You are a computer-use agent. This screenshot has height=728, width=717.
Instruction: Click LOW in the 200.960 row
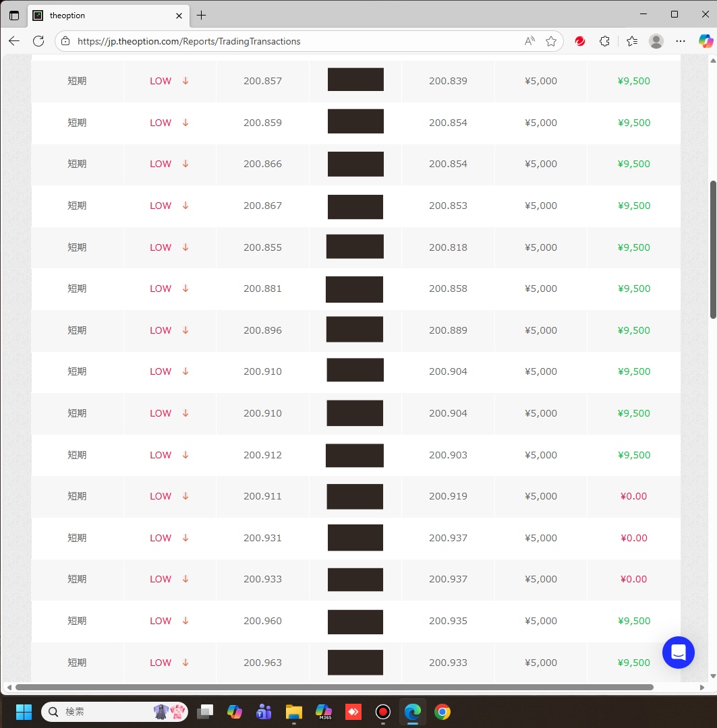pyautogui.click(x=161, y=621)
